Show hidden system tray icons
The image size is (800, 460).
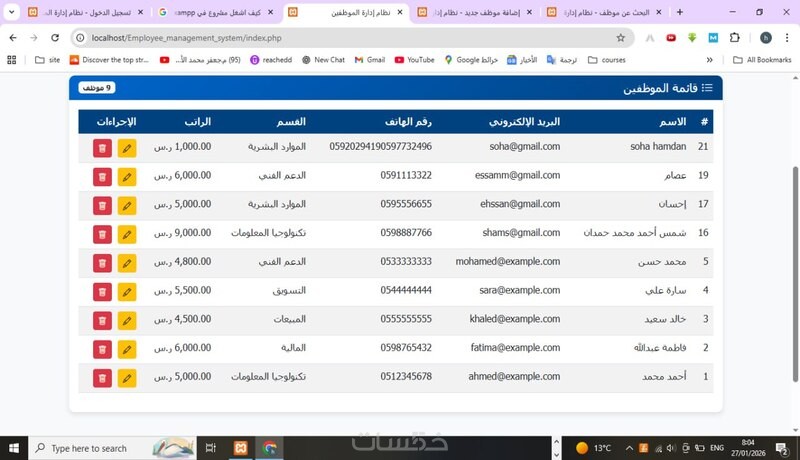pos(629,448)
